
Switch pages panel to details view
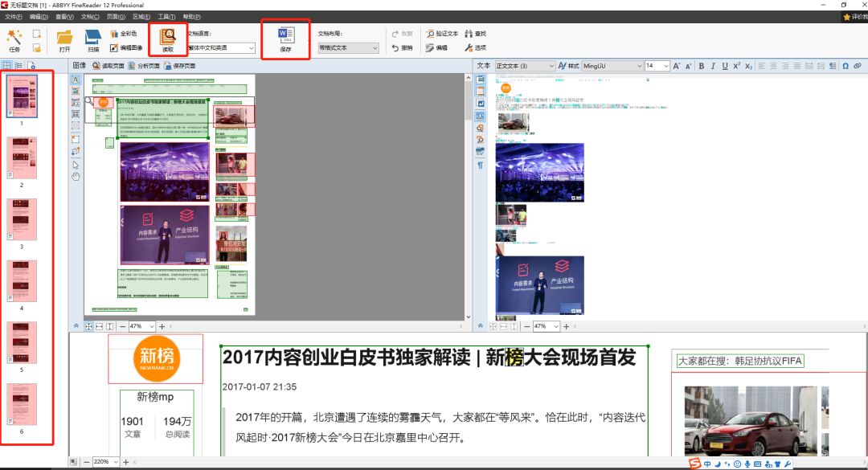click(18, 65)
